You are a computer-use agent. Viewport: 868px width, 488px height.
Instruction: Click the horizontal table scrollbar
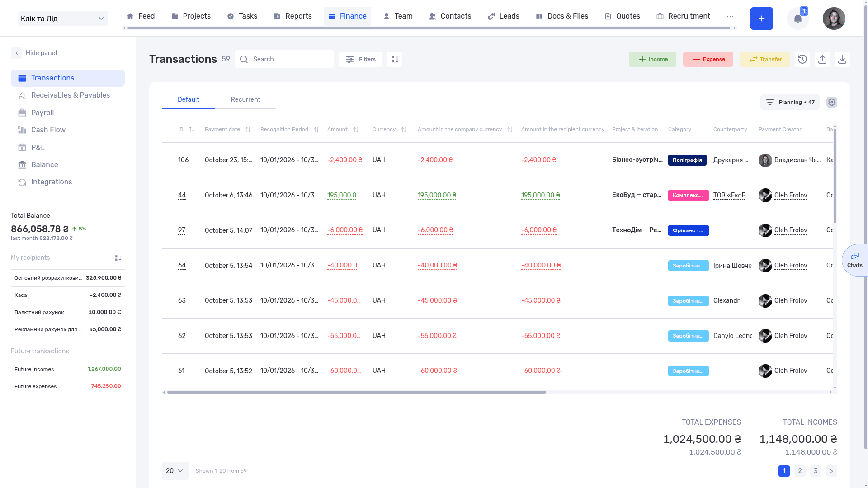(357, 392)
